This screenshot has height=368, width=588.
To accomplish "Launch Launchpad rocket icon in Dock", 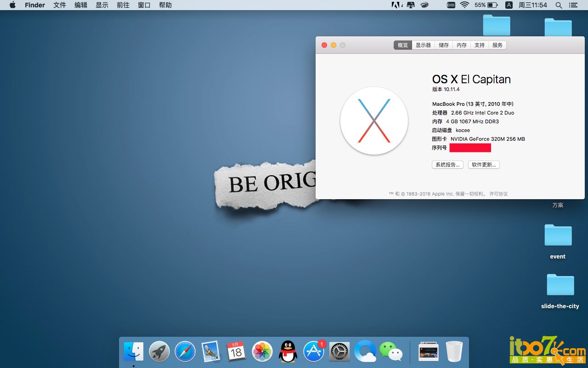I will click(159, 352).
